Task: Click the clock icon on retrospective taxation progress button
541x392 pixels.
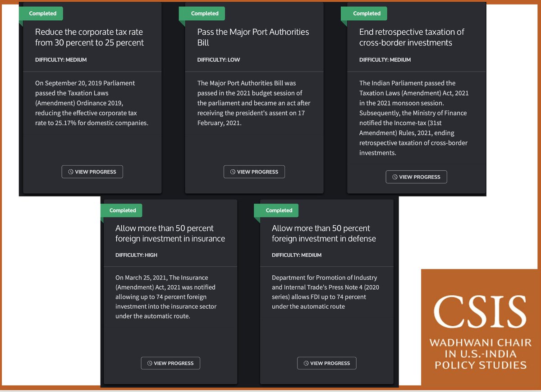Action: 394,177
